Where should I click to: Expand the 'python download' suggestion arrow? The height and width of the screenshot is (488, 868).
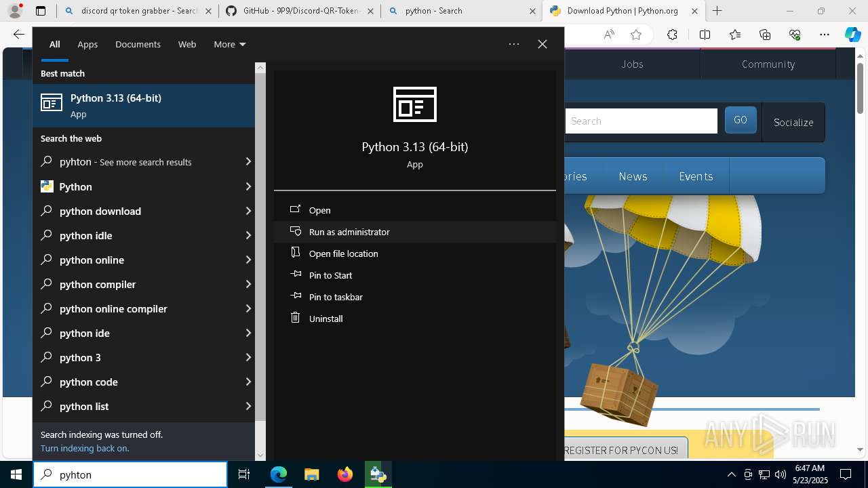pyautogui.click(x=248, y=211)
